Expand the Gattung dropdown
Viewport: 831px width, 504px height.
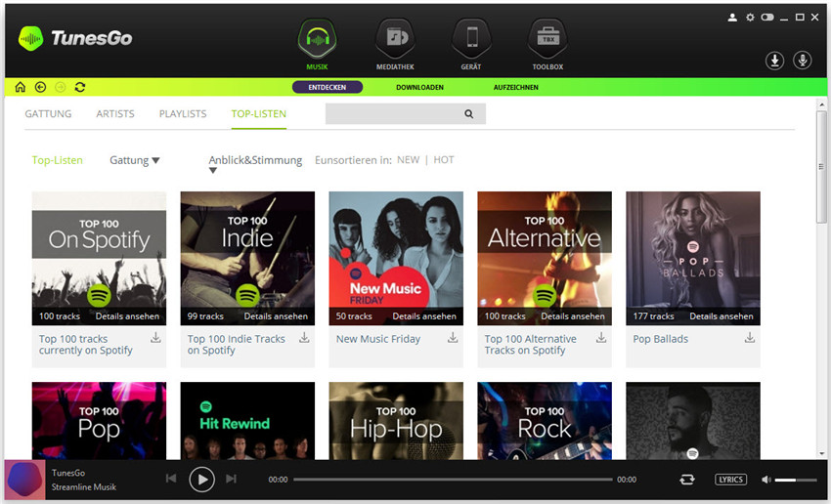pos(135,160)
